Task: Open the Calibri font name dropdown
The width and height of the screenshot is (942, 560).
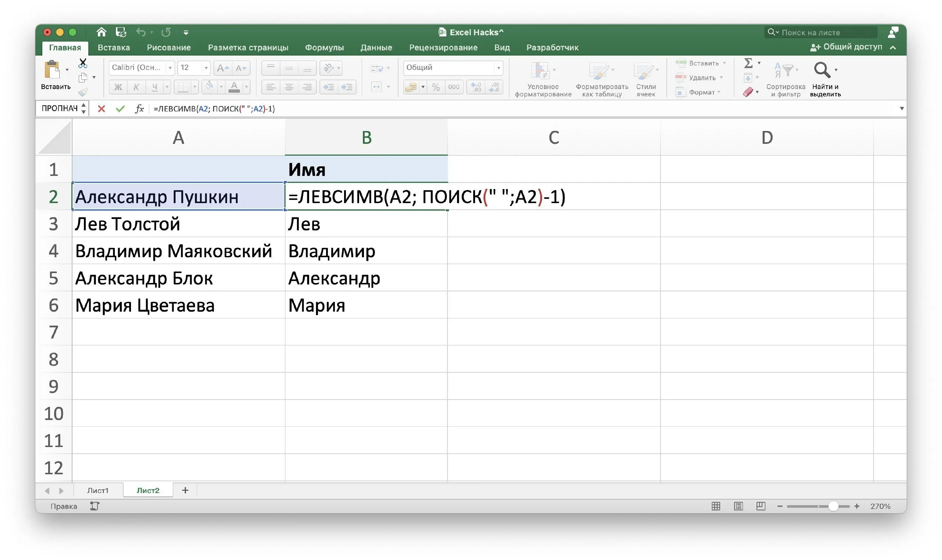Action: click(x=170, y=68)
